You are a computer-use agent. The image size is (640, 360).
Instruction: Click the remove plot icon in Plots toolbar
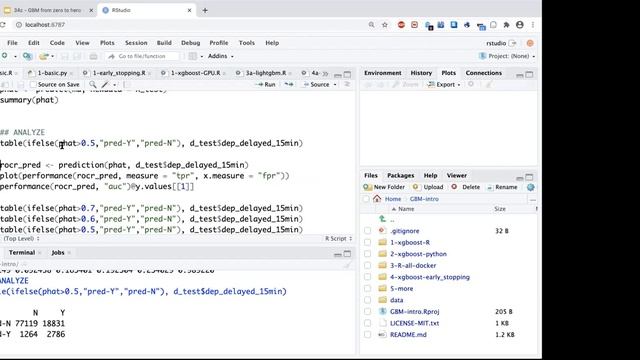point(471,84)
